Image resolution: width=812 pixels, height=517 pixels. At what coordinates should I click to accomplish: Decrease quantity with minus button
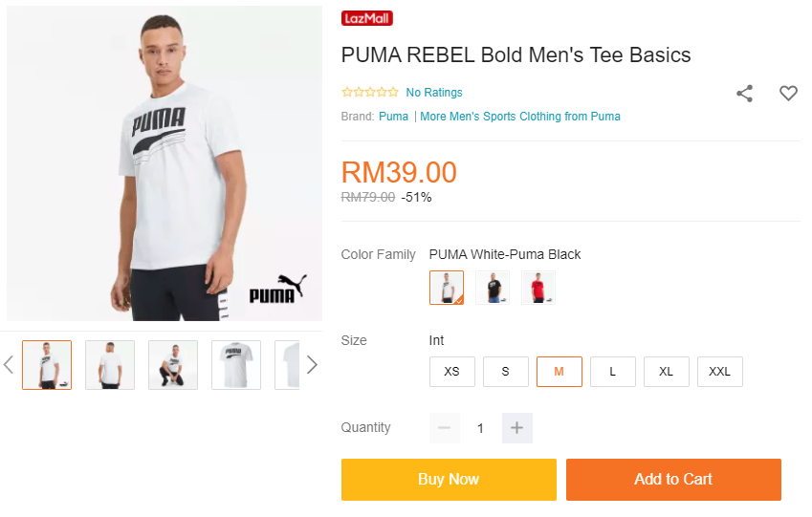tap(444, 428)
